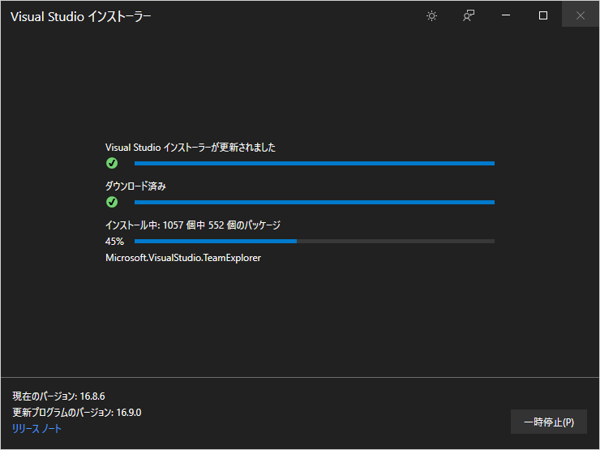Screen dimensions: 600x450
Task: Maximize the Visual Studio Installer window
Action: pos(543,15)
